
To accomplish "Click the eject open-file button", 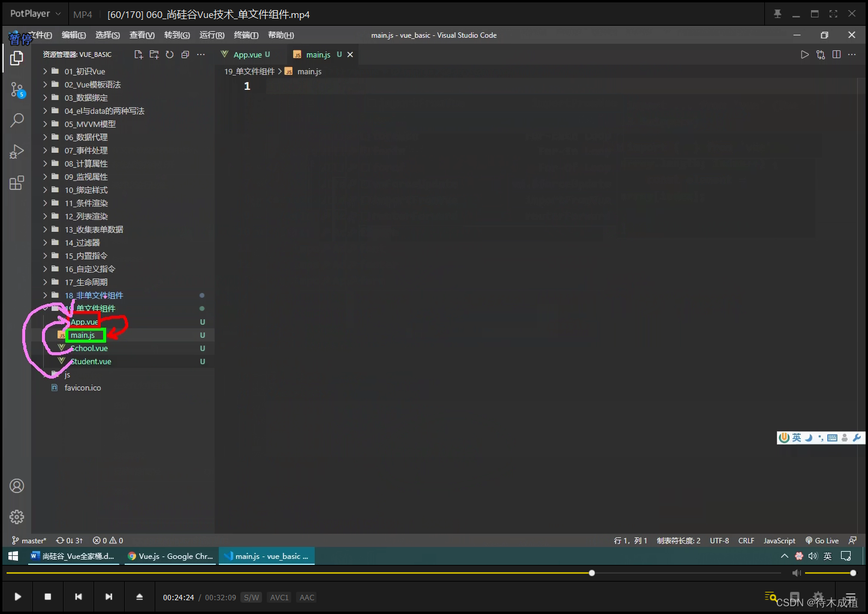I will [139, 597].
